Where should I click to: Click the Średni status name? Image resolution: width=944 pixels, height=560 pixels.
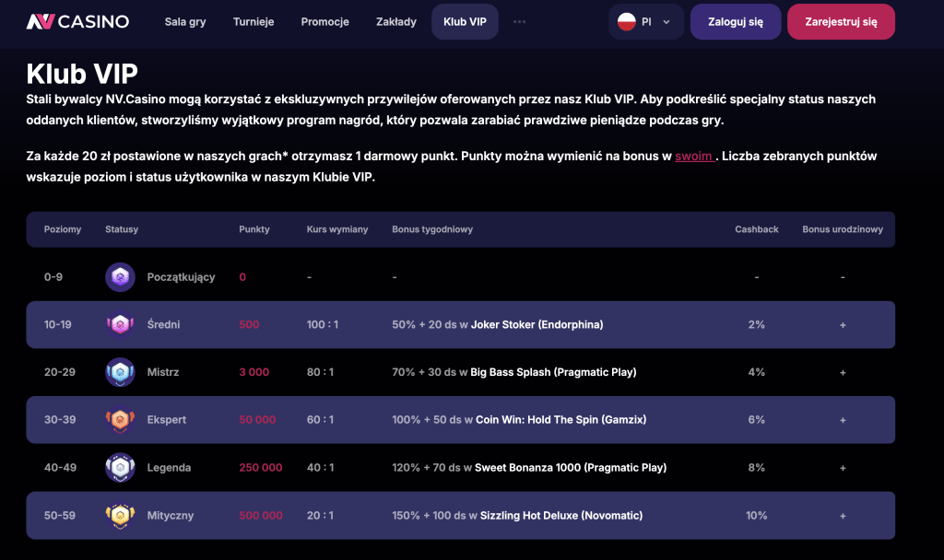pos(164,325)
